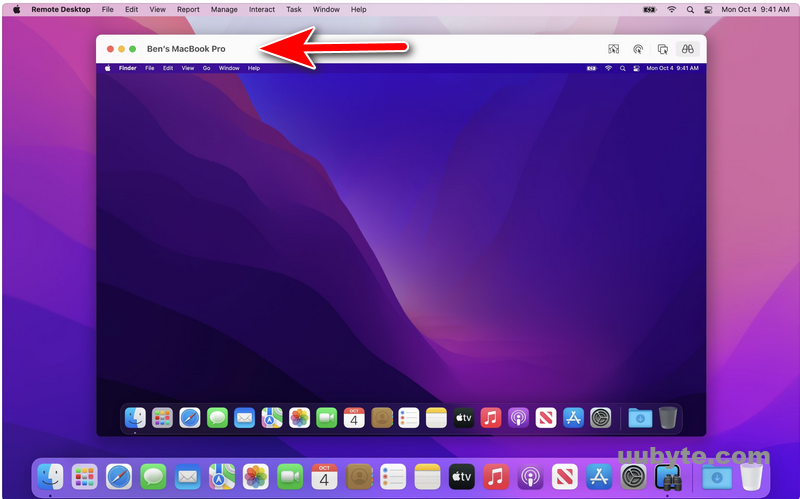Open the Go menu in the remote screen
Image resolution: width=800 pixels, height=499 pixels.
(206, 68)
